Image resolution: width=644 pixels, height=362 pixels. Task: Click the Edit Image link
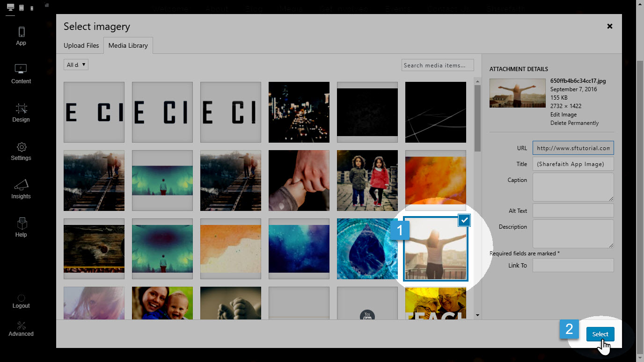coord(563,115)
